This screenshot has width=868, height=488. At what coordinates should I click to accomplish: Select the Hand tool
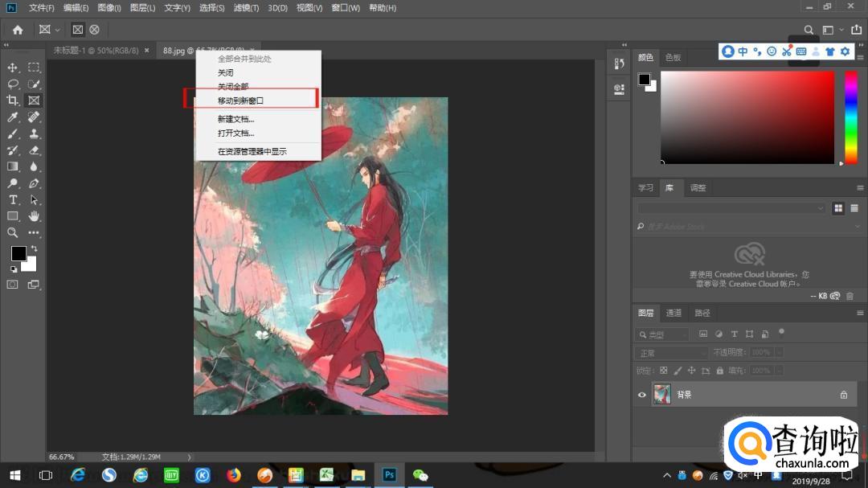coord(34,216)
